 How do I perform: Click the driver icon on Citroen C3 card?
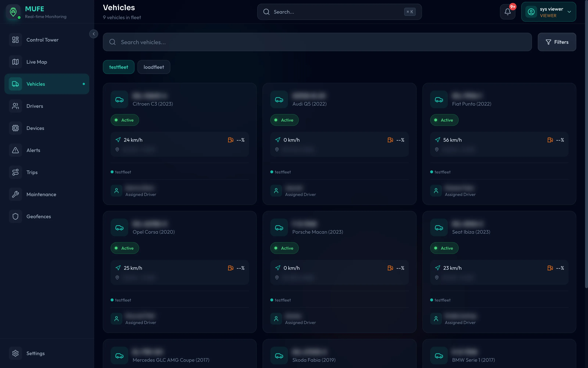click(116, 191)
